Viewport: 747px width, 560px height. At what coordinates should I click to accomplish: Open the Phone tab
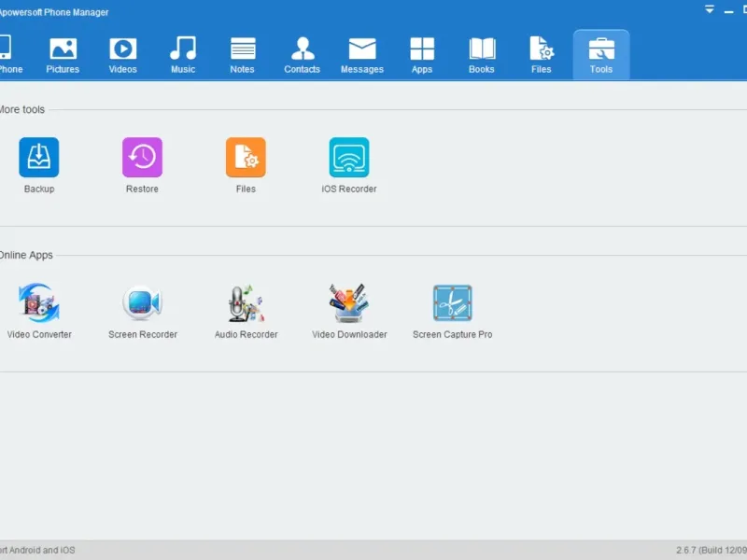tap(10, 55)
